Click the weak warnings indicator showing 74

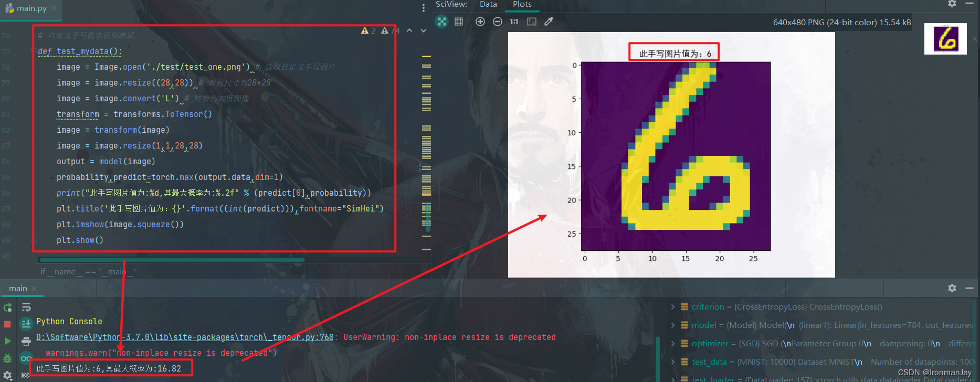[x=391, y=30]
